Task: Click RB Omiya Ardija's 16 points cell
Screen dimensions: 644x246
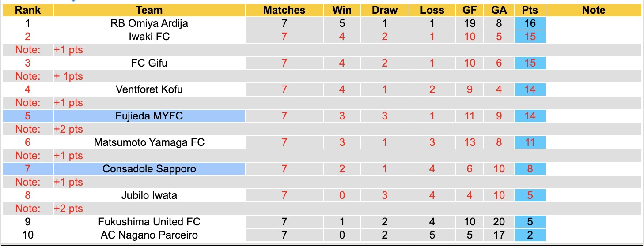Action: coord(530,23)
